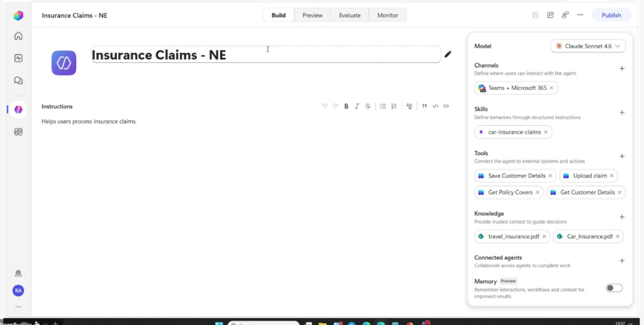Open the Upload claim tool
The image size is (644, 325).
coord(589,176)
